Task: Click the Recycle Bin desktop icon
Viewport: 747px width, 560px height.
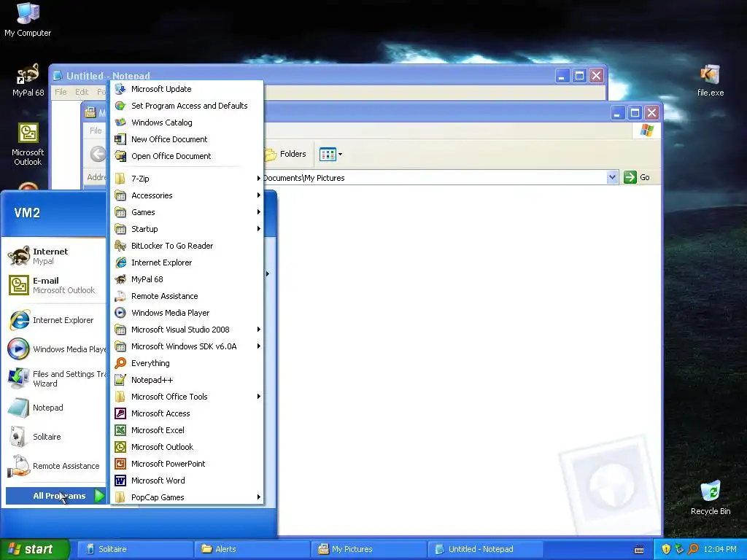Action: (711, 497)
